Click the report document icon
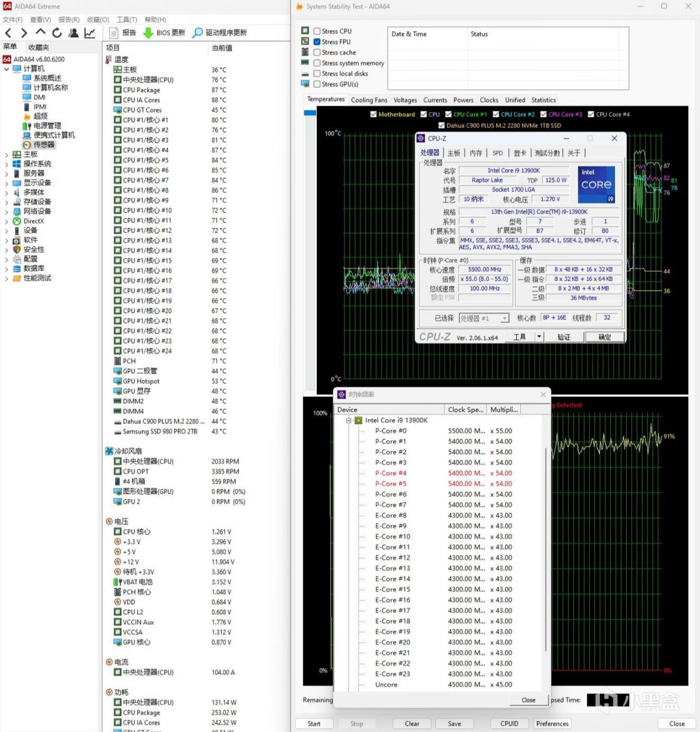700x732 pixels. (114, 33)
